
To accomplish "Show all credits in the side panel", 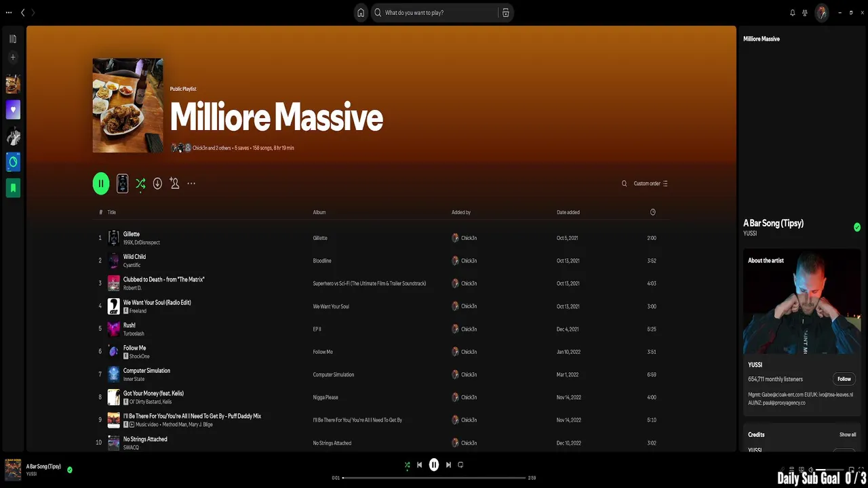I will pyautogui.click(x=848, y=434).
